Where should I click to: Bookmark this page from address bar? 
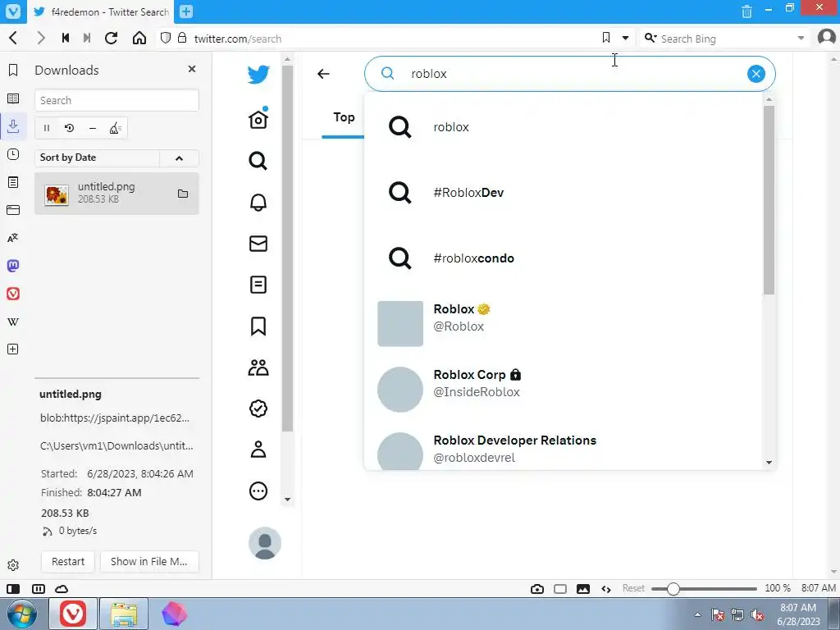pos(606,38)
